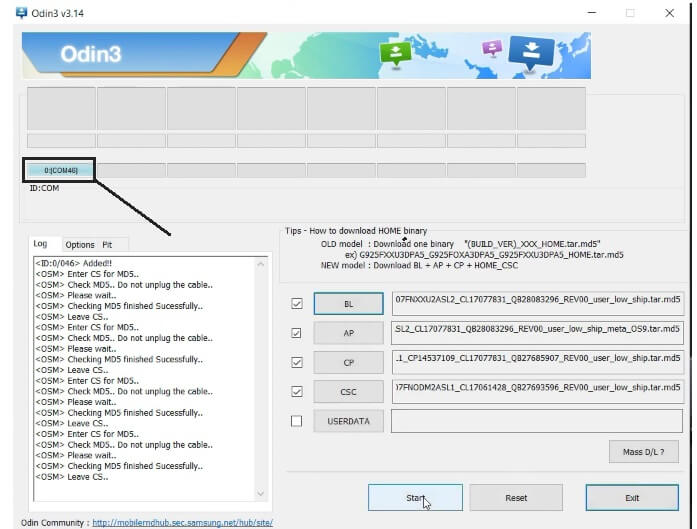This screenshot has height=529, width=697.
Task: Open the Odin Community samsung.net link
Action: tap(182, 522)
